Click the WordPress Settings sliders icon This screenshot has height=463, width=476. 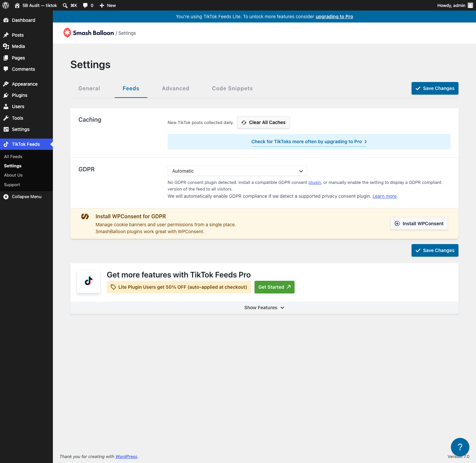[x=6, y=129]
